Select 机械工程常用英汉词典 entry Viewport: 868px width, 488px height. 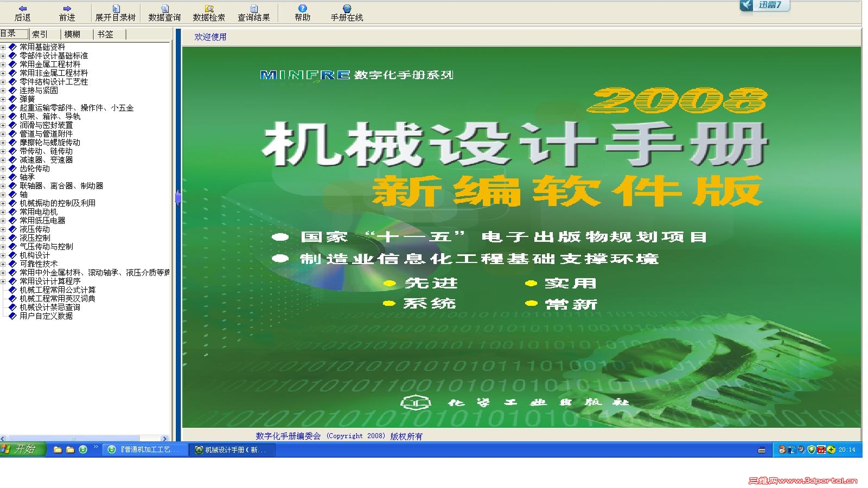click(x=55, y=299)
